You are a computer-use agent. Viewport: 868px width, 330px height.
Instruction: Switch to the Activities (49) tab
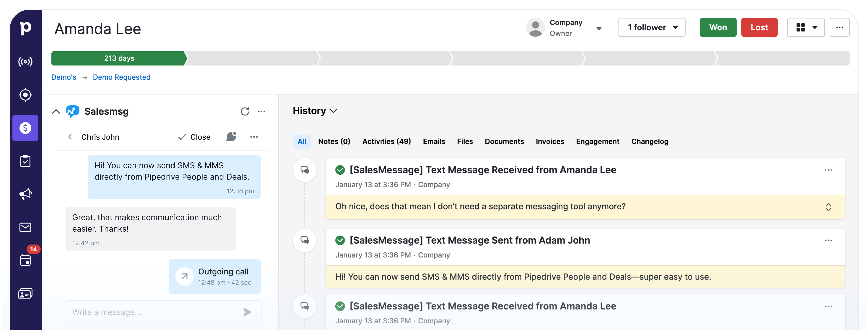tap(386, 141)
